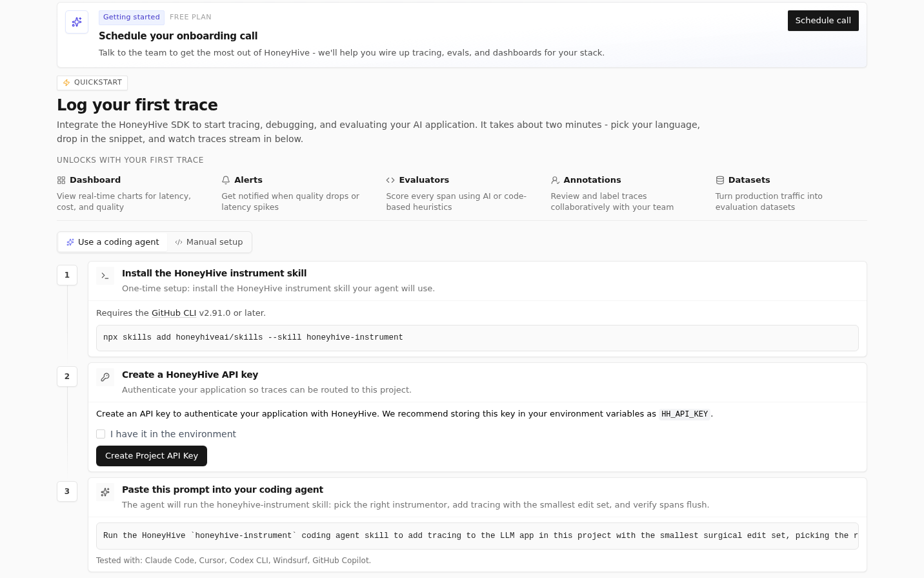Screen dimensions: 924x578
Task: Click the Datasets feature title
Action: 749,180
